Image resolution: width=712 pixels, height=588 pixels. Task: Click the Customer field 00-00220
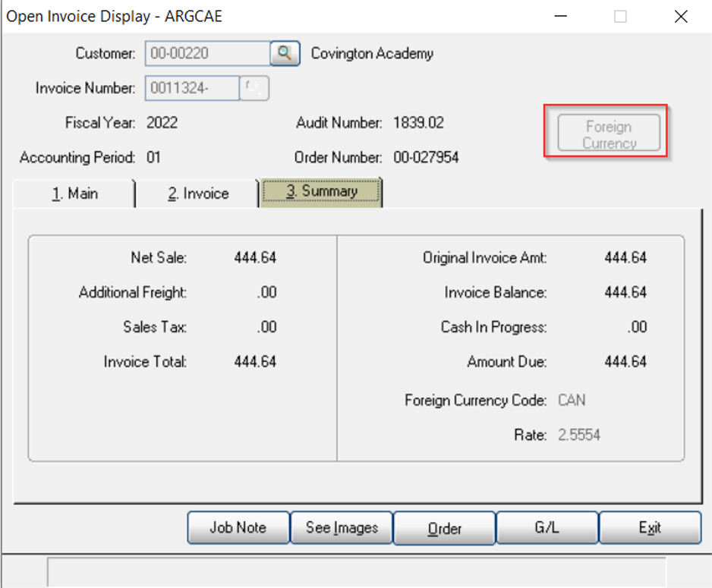(x=207, y=54)
